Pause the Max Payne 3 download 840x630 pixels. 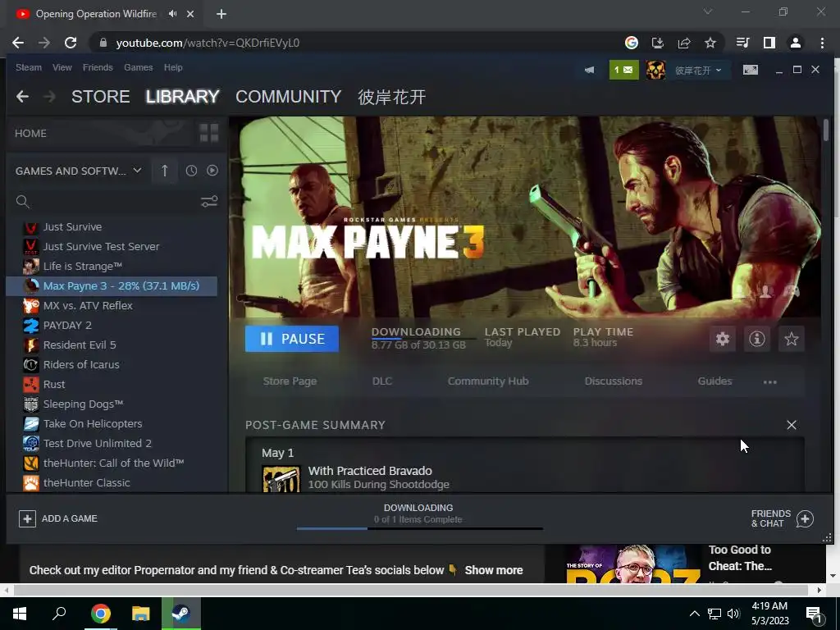click(292, 339)
